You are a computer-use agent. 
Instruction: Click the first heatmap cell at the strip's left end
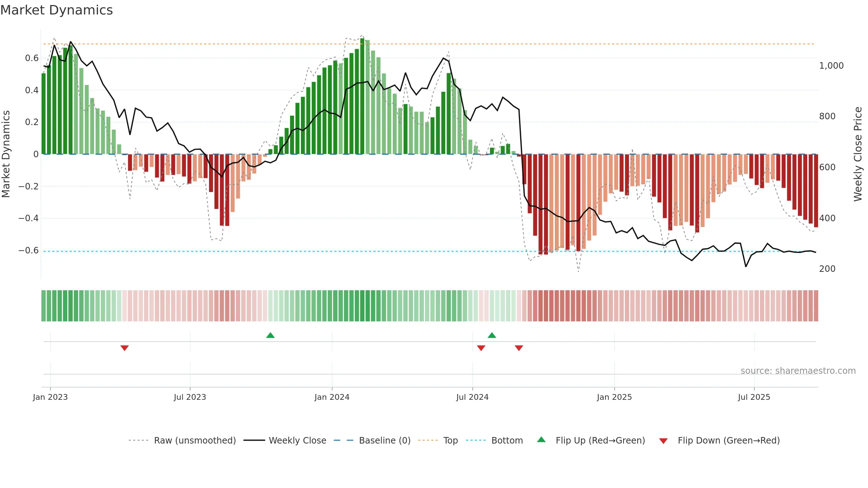pos(43,306)
